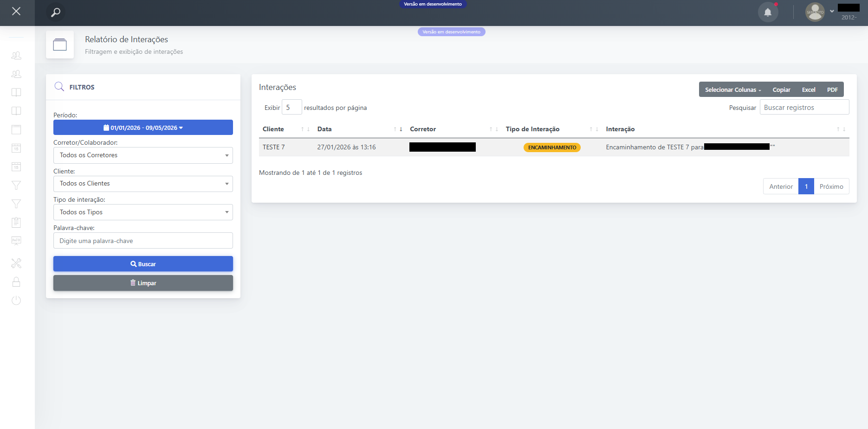Click the magnifier search icon in top bar
This screenshot has height=429, width=868.
point(56,13)
